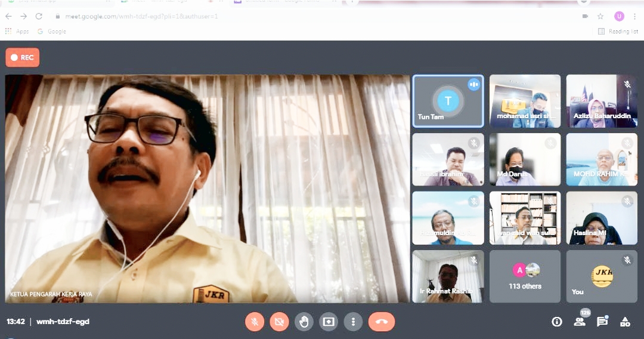
Task: Open the Google bookmark
Action: [x=52, y=31]
